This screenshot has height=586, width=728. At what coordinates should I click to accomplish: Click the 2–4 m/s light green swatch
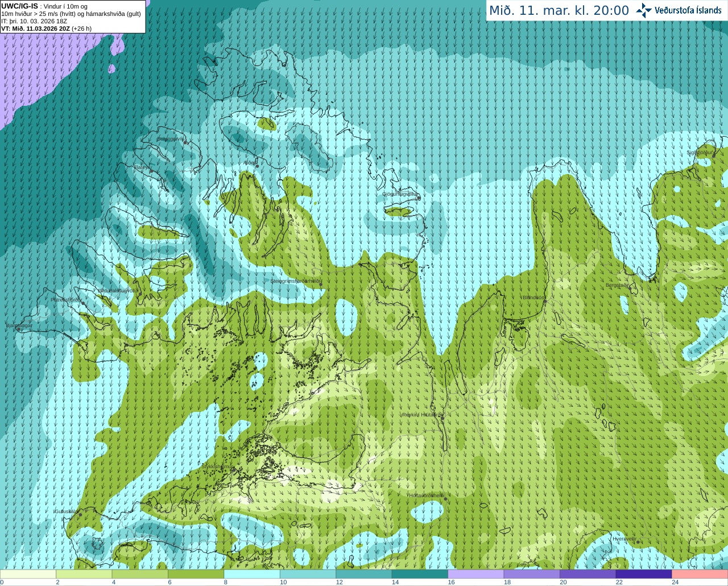[84, 574]
